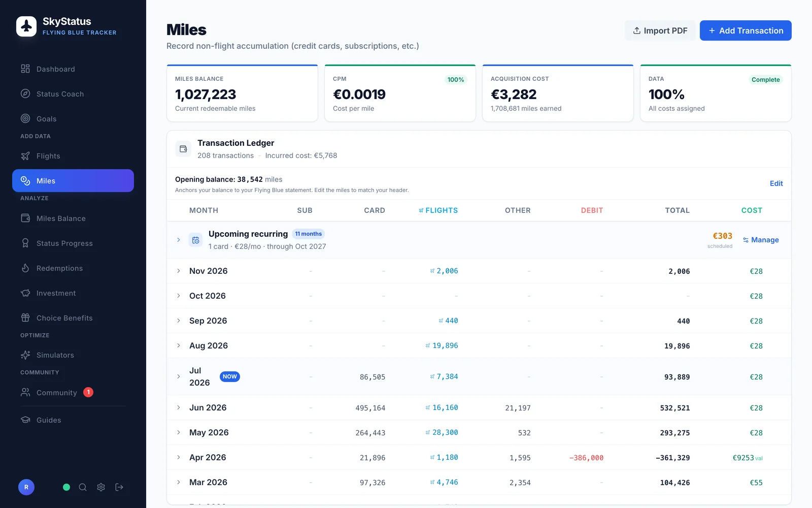Open the user avatar labeled R
The height and width of the screenshot is (508, 812).
[x=26, y=487]
